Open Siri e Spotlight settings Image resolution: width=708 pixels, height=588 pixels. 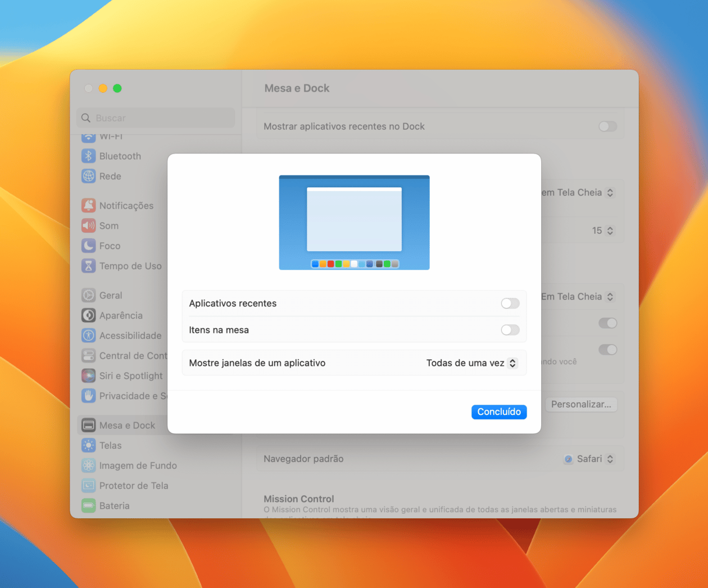pyautogui.click(x=89, y=376)
